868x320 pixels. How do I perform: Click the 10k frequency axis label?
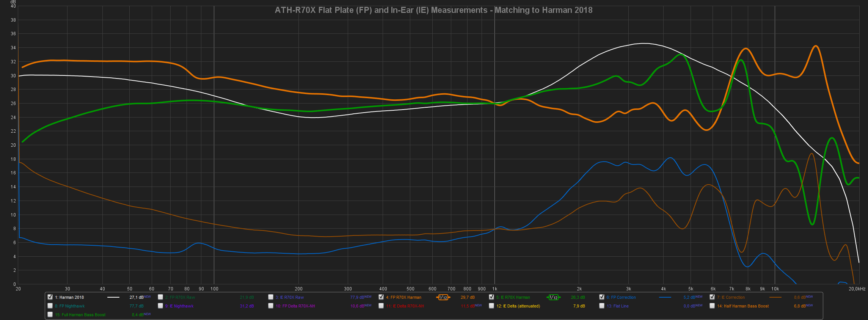pos(775,289)
